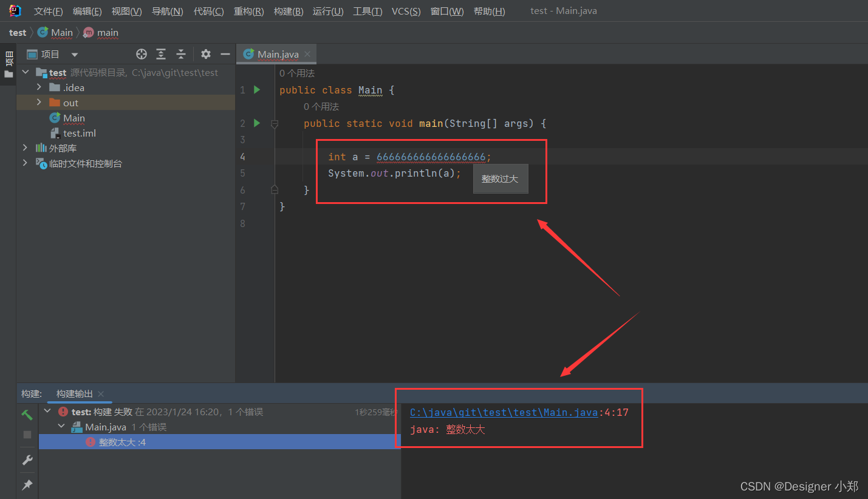
Task: Collapse the Main.java error node
Action: coord(62,427)
